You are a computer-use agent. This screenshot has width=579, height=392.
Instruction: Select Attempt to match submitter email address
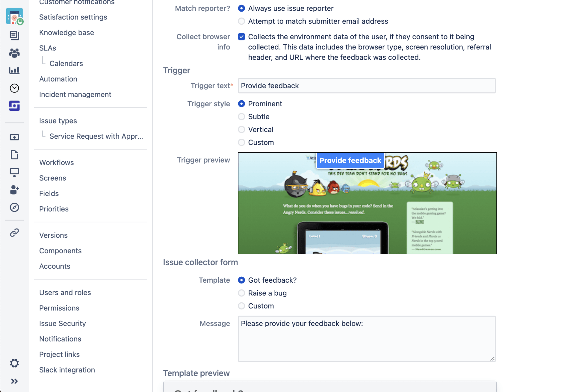pos(242,21)
